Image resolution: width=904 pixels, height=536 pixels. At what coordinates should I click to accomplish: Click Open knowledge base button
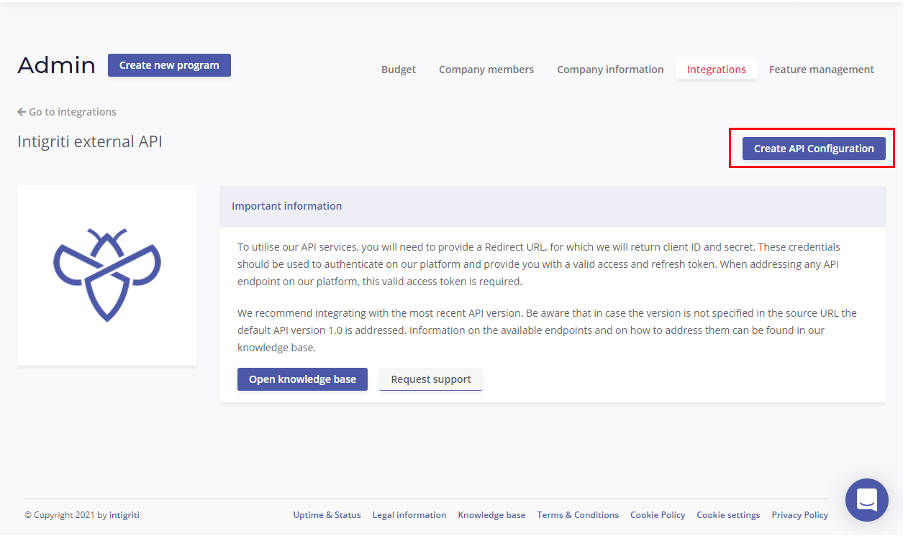pyautogui.click(x=302, y=379)
